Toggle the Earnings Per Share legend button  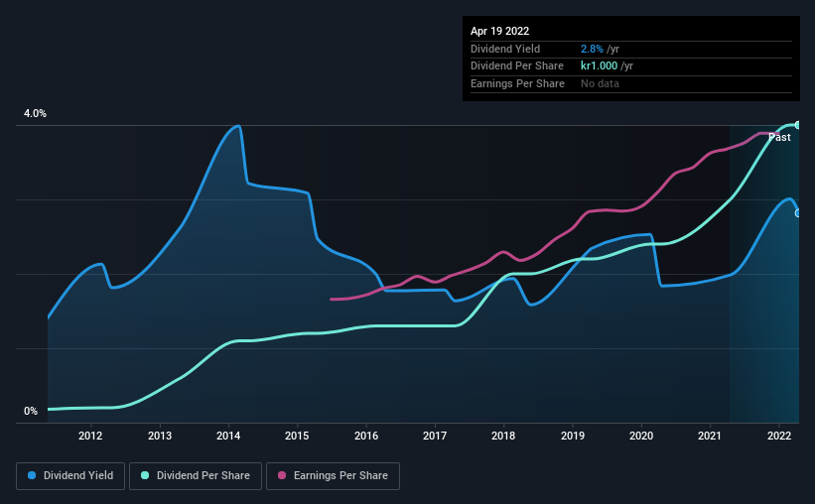(333, 476)
